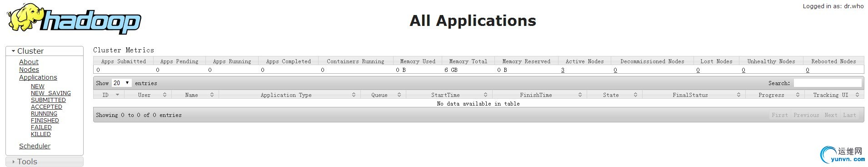The image size is (868, 167).
Task: Sort table by Progress column
Action: tap(775, 95)
